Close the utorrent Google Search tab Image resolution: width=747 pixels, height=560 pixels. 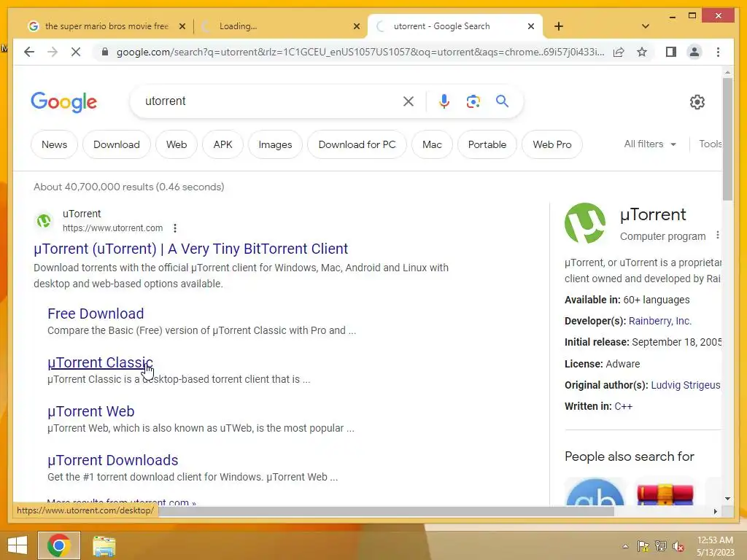click(x=531, y=26)
